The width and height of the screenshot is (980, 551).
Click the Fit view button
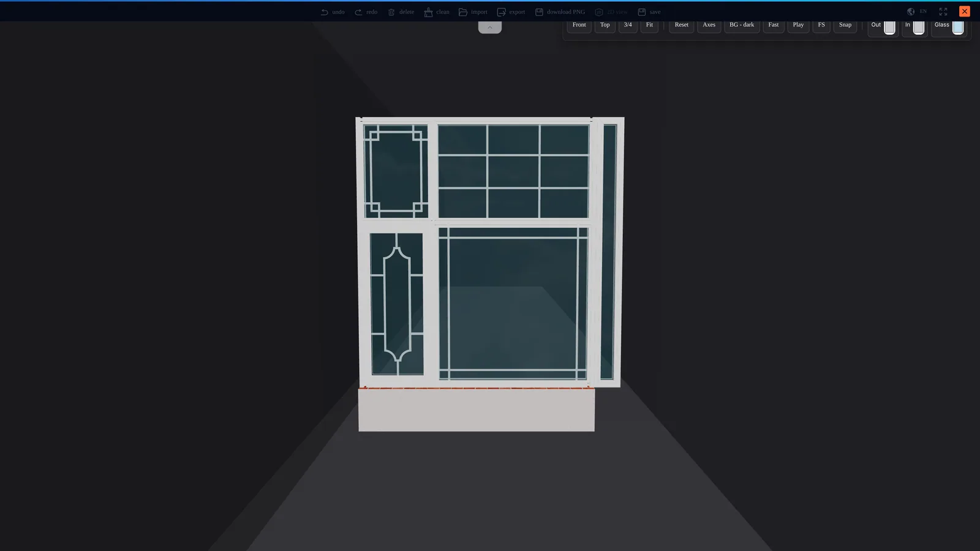coord(650,25)
